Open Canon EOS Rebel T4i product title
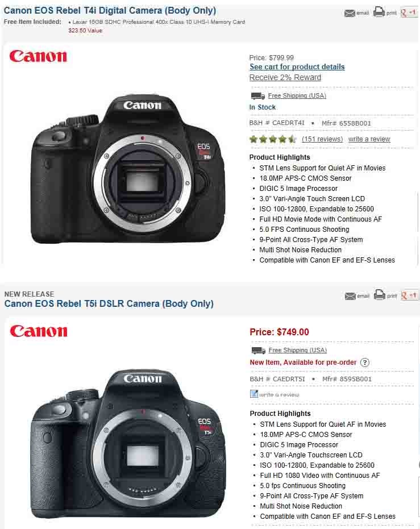This screenshot has width=420, height=529. 110,10
